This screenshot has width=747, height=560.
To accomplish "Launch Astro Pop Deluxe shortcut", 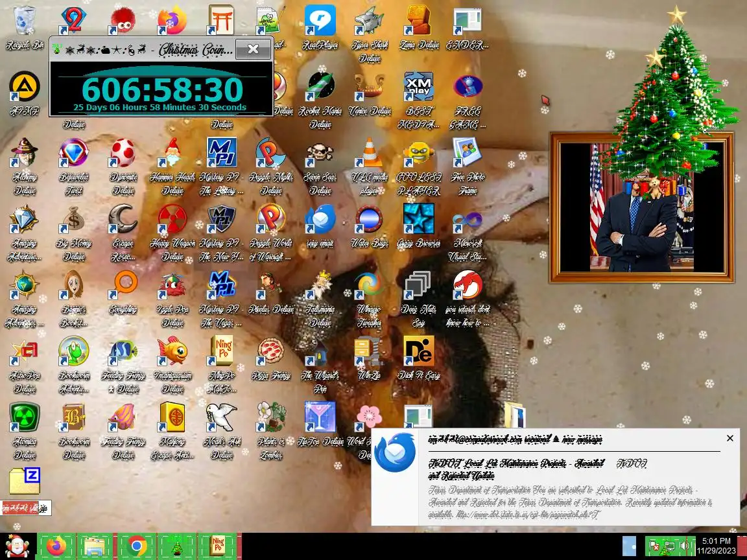I will [24, 366].
